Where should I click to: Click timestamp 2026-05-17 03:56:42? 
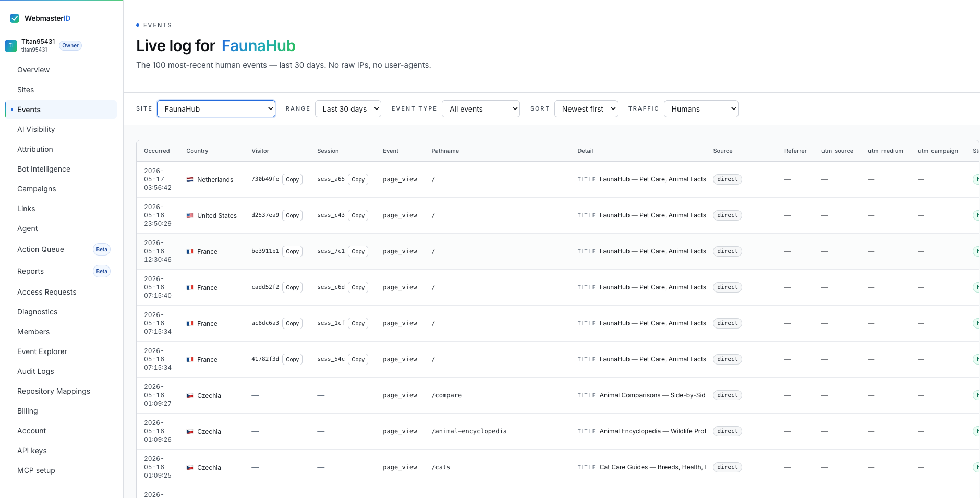click(158, 179)
